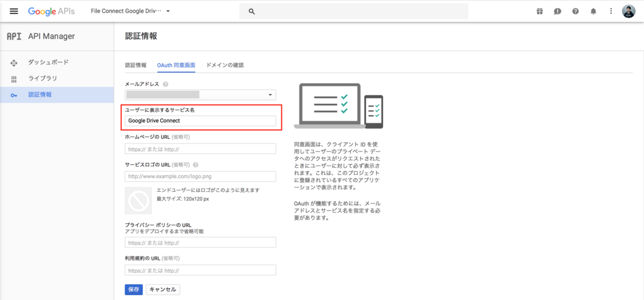The height and width of the screenshot is (300, 644).
Task: Open the メールアドレス dropdown
Action: [201, 95]
